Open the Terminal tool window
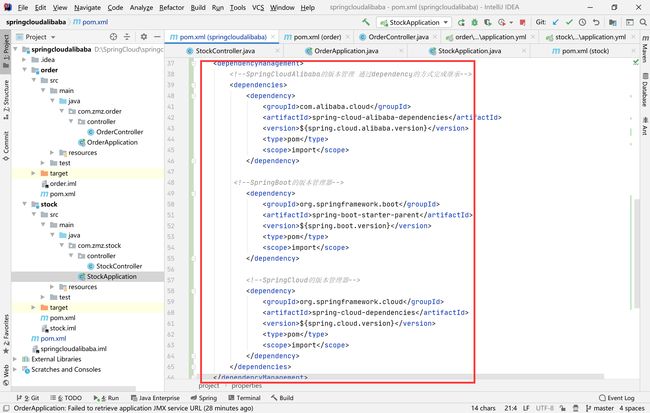 pyautogui.click(x=245, y=398)
